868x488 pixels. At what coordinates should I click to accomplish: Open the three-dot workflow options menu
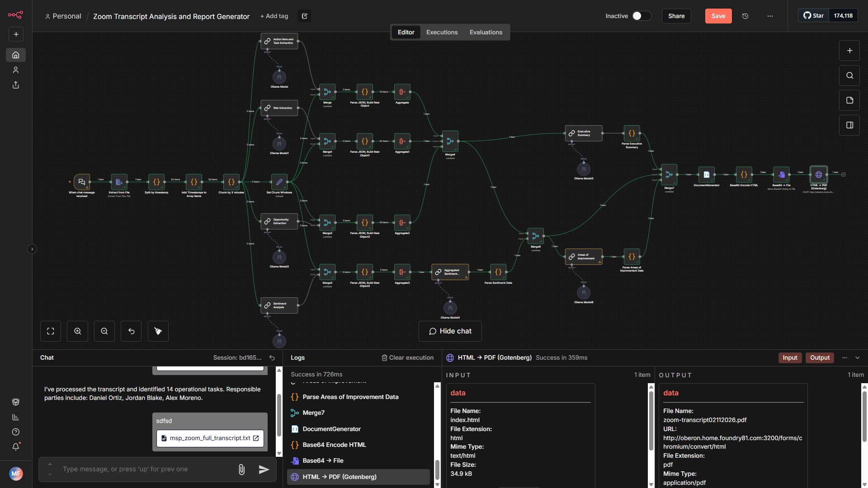770,16
